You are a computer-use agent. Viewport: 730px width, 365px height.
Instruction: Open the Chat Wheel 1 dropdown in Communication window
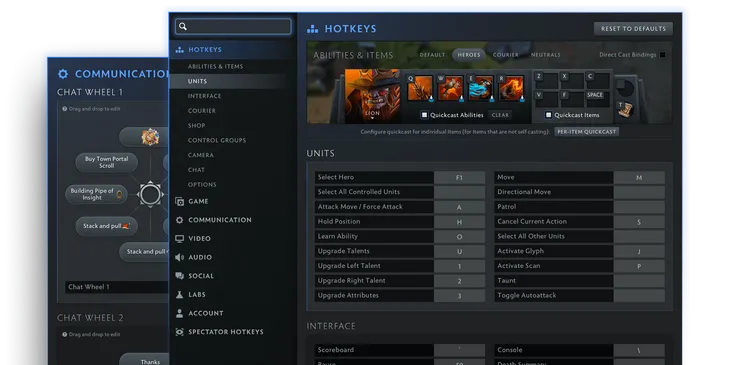tap(116, 287)
